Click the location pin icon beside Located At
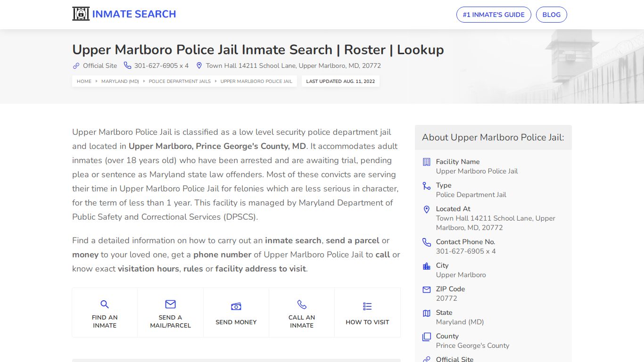Image resolution: width=644 pixels, height=362 pixels. click(427, 209)
